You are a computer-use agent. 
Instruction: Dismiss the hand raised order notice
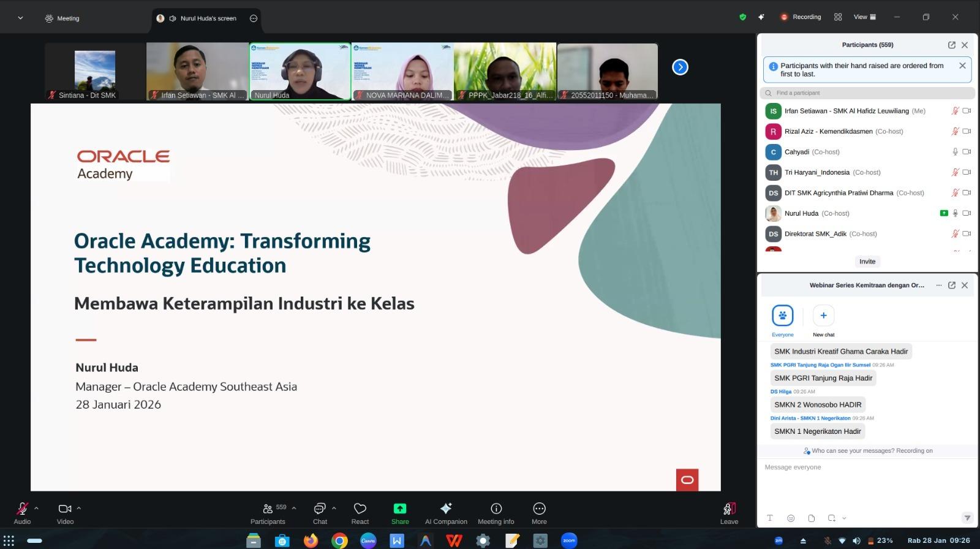962,66
